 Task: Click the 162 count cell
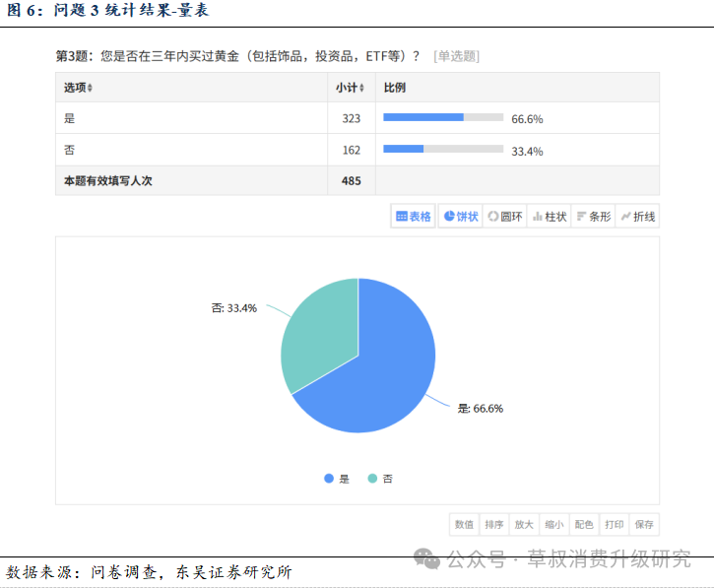point(351,150)
